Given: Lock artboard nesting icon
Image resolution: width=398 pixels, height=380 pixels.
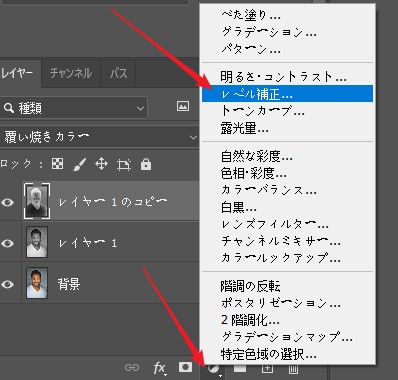Looking at the screenshot, I should [x=124, y=164].
